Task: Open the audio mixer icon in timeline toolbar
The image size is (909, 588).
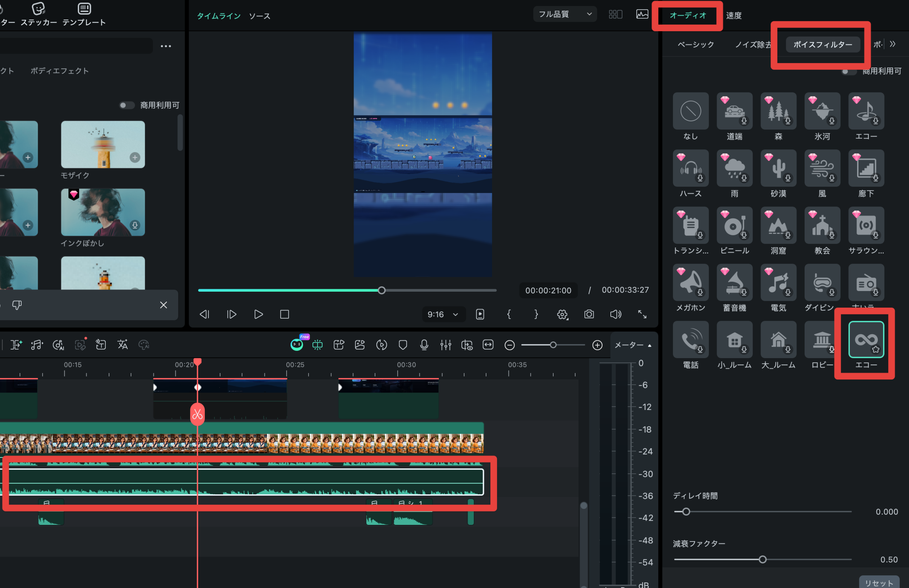Action: coord(445,345)
